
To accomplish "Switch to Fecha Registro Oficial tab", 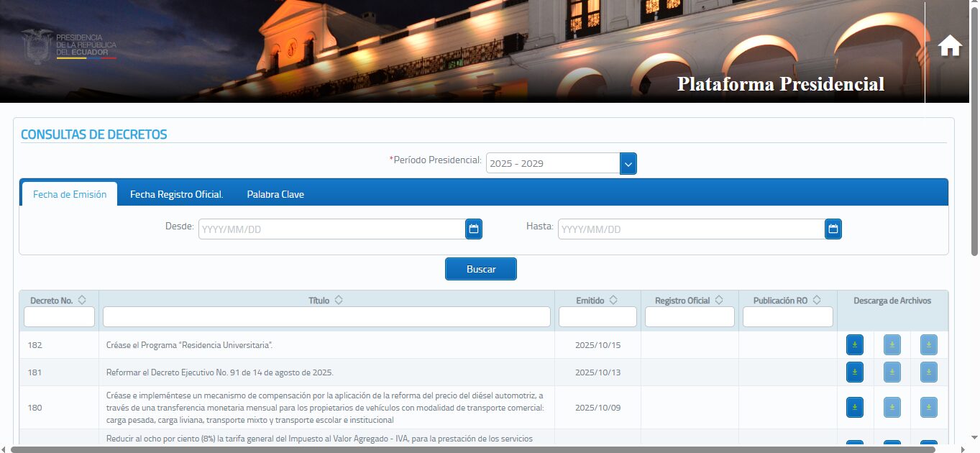I will pos(176,194).
